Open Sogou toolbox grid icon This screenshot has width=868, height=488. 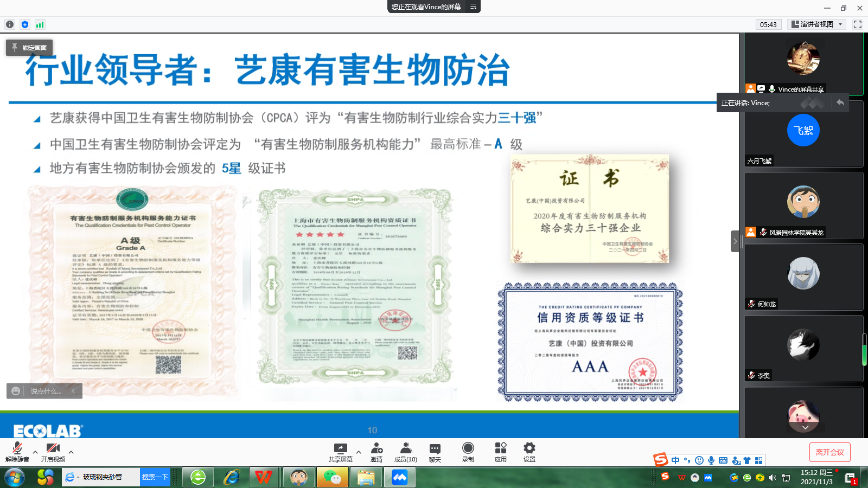[759, 460]
